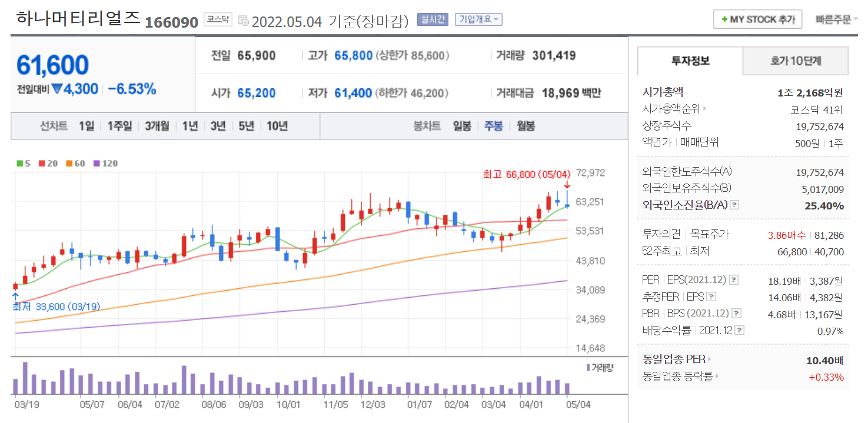Click the orange 60 moving-average legend swatch
868x423 pixels.
(x=69, y=164)
